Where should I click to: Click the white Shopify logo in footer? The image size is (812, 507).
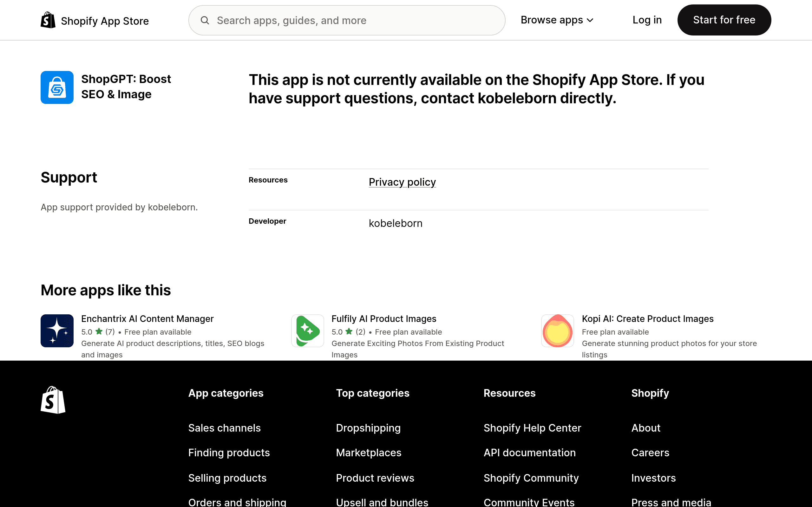[53, 400]
